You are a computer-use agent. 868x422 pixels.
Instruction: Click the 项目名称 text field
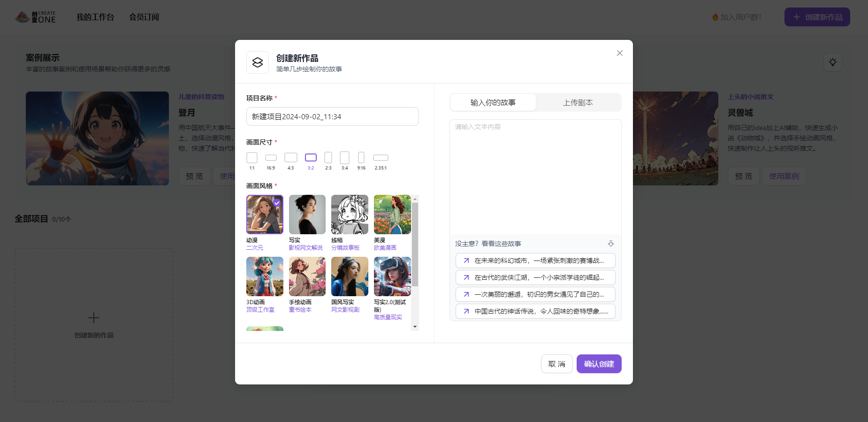332,116
